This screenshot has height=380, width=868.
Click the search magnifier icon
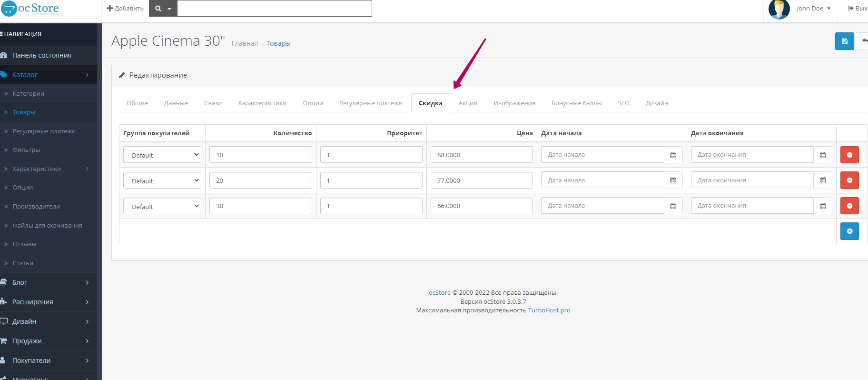pyautogui.click(x=158, y=9)
